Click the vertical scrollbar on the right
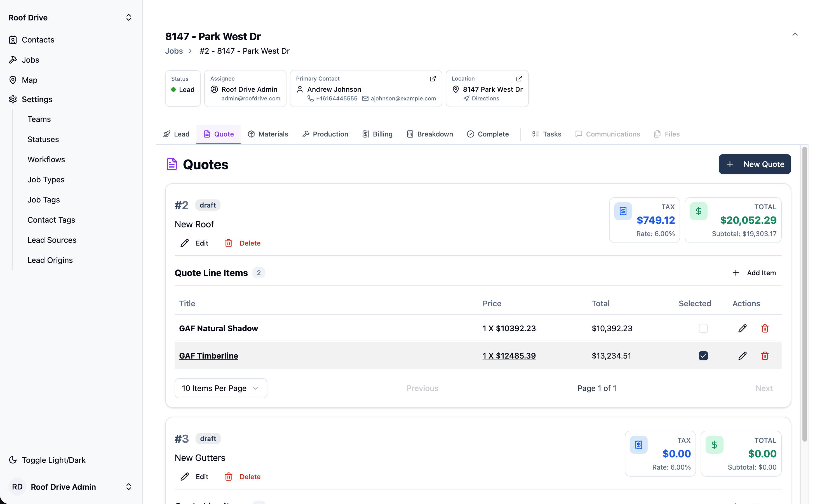The height and width of the screenshot is (504, 822). (x=804, y=295)
